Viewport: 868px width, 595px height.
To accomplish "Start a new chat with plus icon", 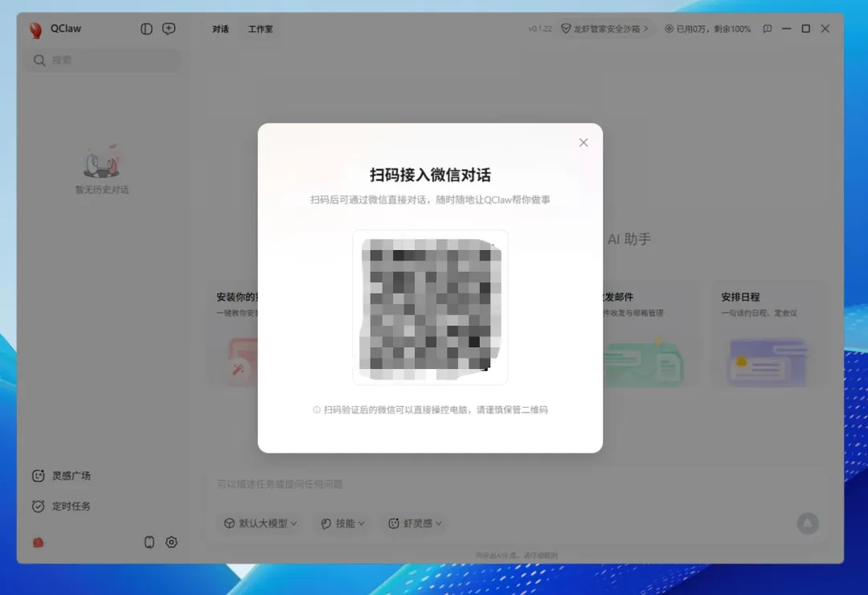I will pyautogui.click(x=169, y=29).
